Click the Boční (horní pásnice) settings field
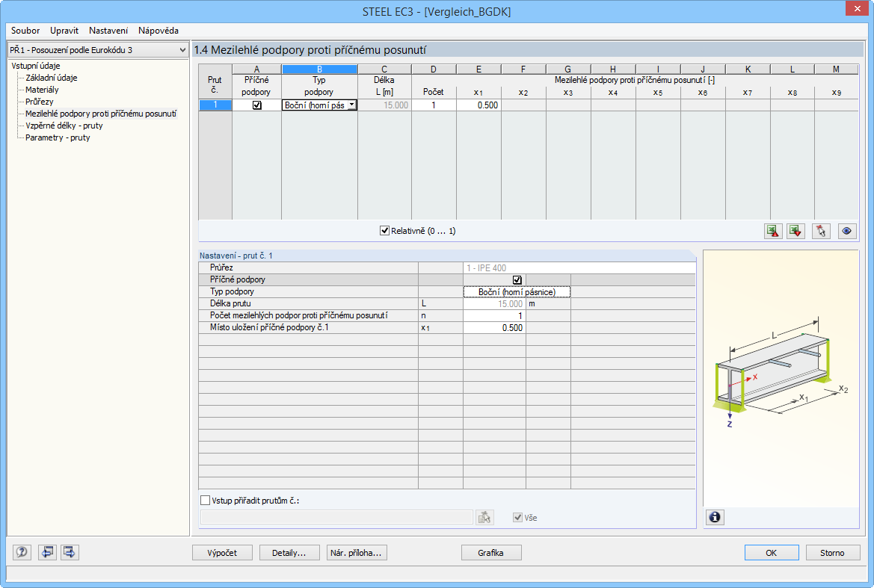Screen dimensions: 874x588 tap(517, 292)
